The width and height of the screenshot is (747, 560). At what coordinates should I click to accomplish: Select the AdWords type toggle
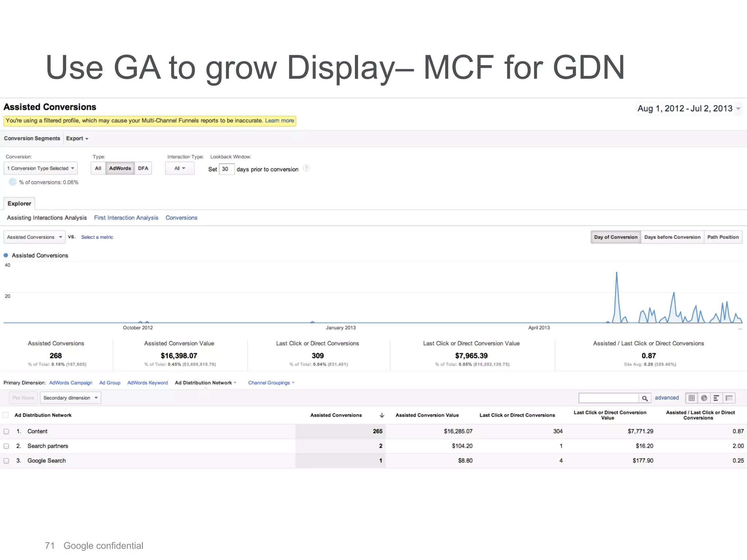tap(120, 168)
